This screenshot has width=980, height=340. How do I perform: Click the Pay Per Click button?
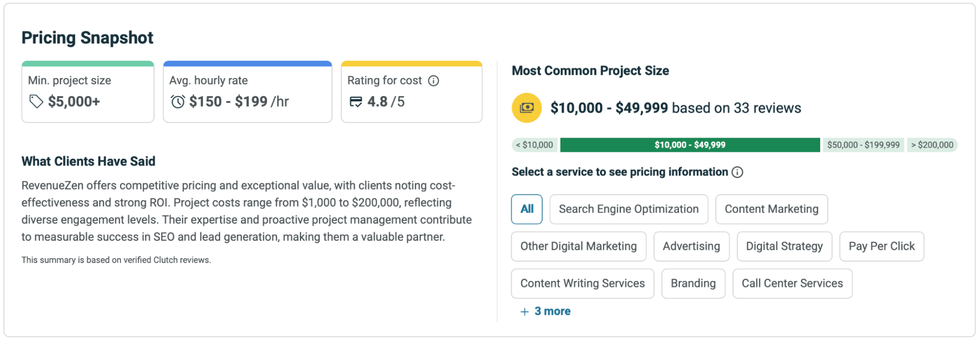tap(881, 246)
